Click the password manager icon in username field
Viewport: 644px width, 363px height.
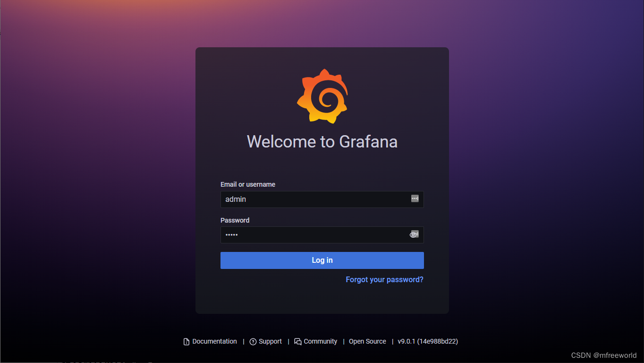click(415, 199)
